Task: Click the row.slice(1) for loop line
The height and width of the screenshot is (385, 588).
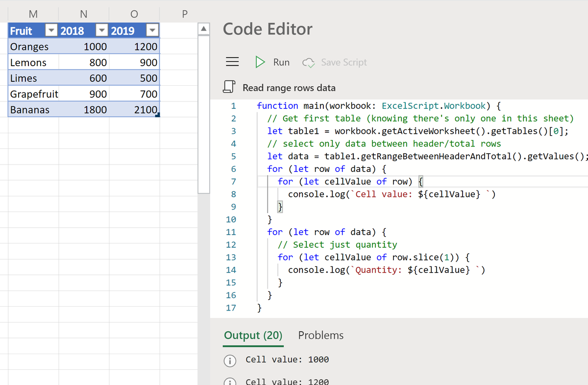Action: click(374, 257)
